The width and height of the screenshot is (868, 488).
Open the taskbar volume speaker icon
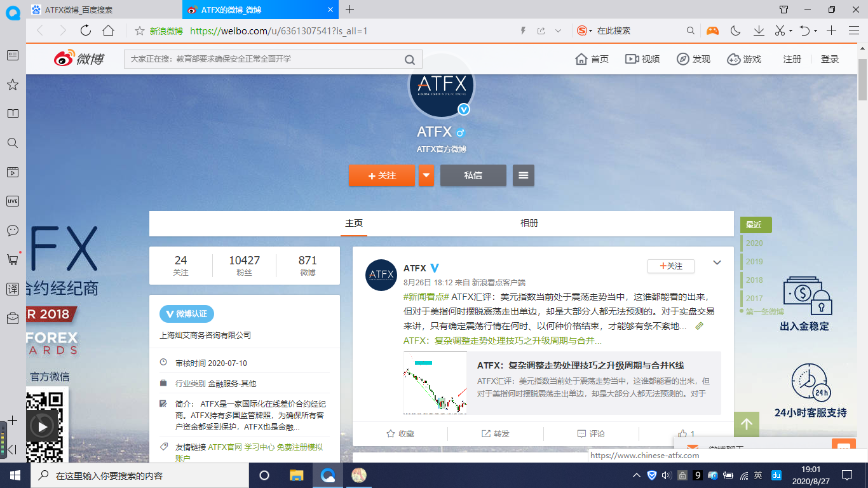pyautogui.click(x=667, y=475)
